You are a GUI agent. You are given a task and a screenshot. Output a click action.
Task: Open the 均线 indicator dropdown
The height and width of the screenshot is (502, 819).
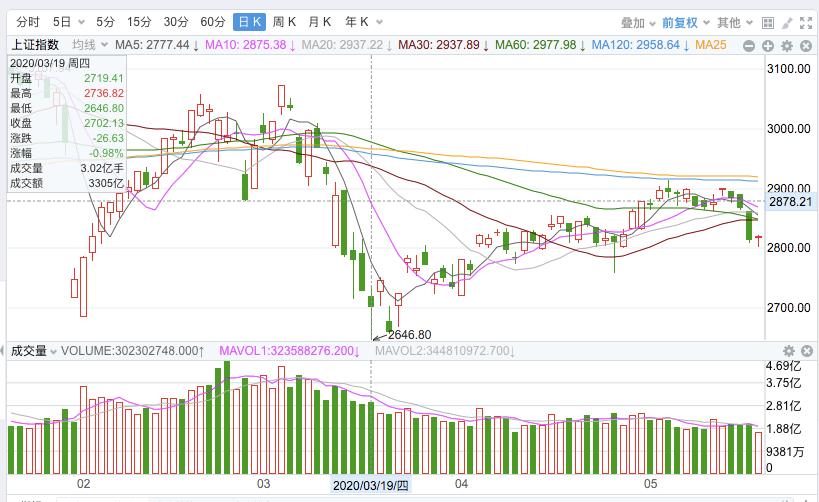[x=87, y=45]
